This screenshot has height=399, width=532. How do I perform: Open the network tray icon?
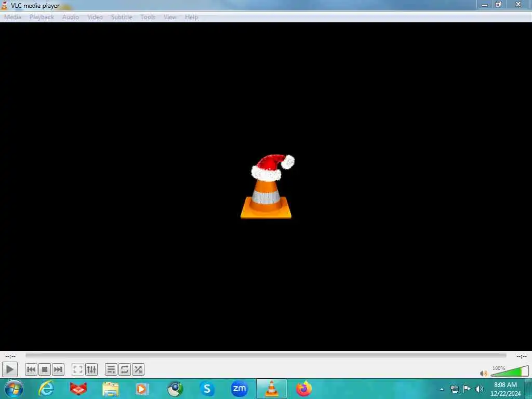point(454,389)
